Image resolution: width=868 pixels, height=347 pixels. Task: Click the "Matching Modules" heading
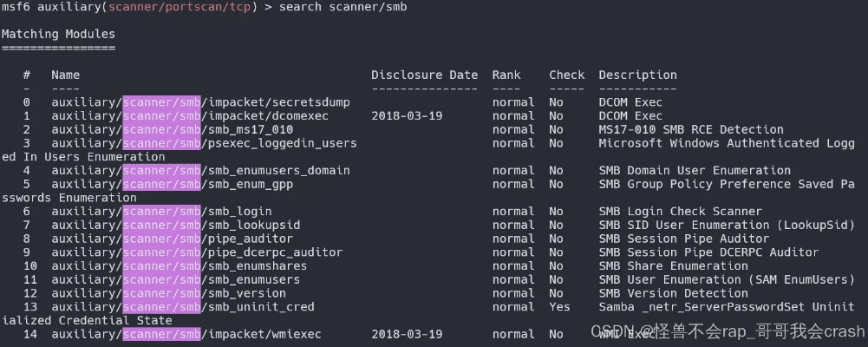(58, 34)
